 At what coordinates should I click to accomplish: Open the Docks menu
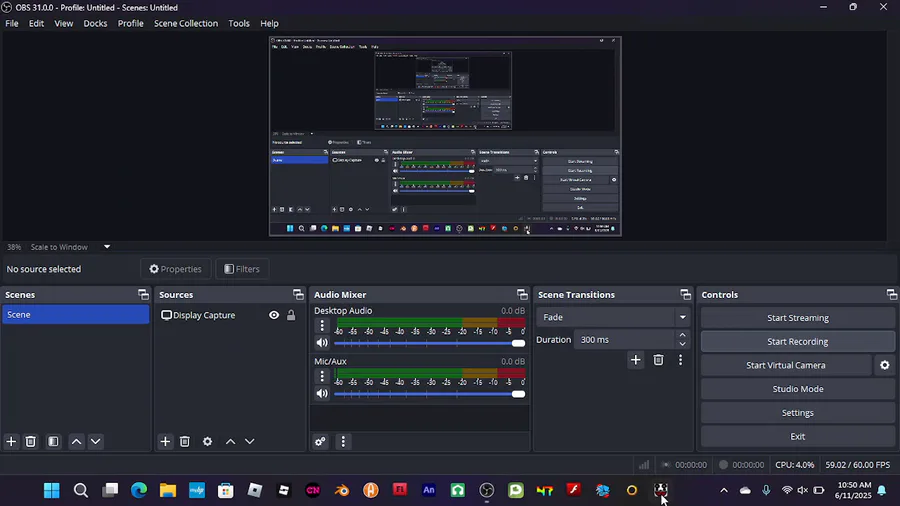pos(95,24)
